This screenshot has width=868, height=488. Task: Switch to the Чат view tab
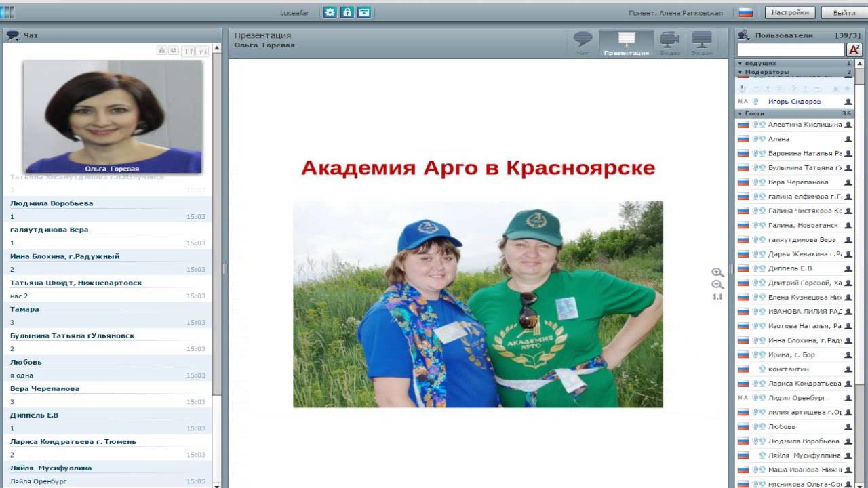(583, 43)
